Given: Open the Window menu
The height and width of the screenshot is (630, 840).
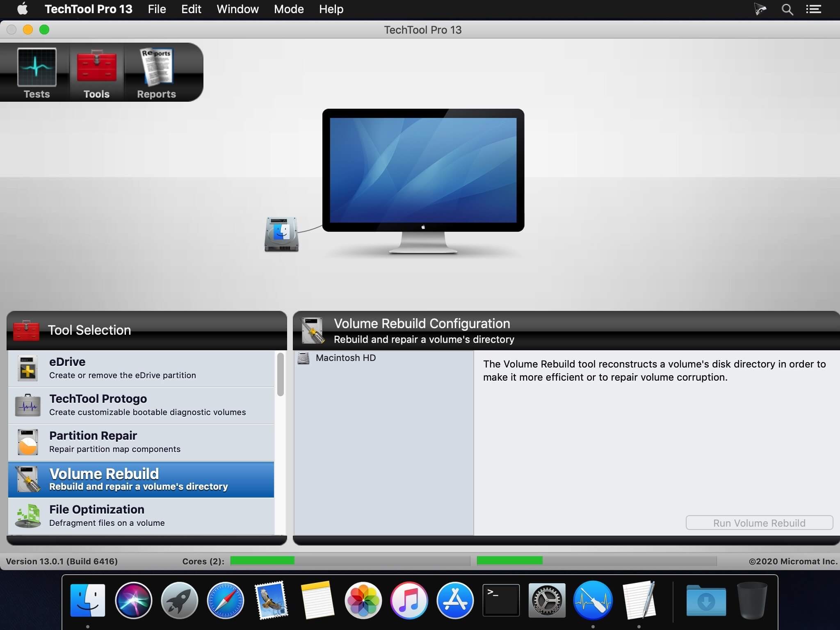Looking at the screenshot, I should coord(237,9).
